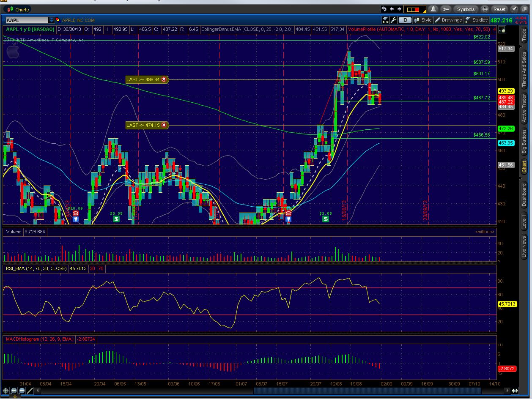The image size is (532, 399).
Task: Open chart settings wrench icon beside D button
Action: pyautogui.click(x=393, y=20)
